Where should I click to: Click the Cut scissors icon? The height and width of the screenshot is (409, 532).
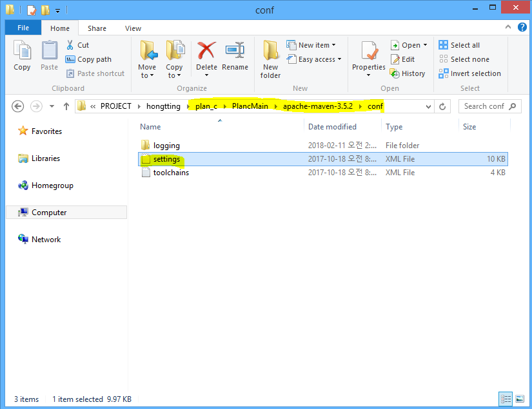(70, 45)
